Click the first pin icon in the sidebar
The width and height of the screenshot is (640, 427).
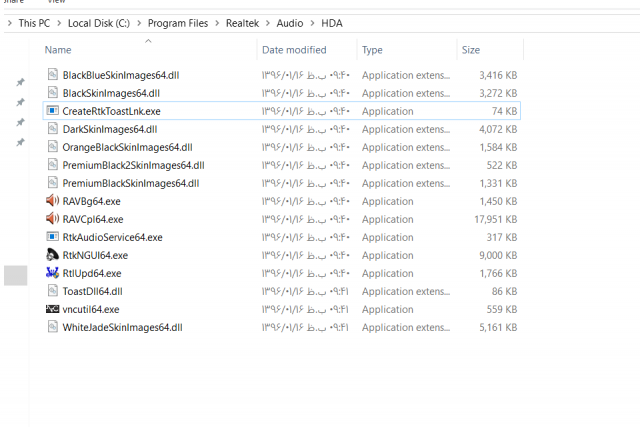20,82
